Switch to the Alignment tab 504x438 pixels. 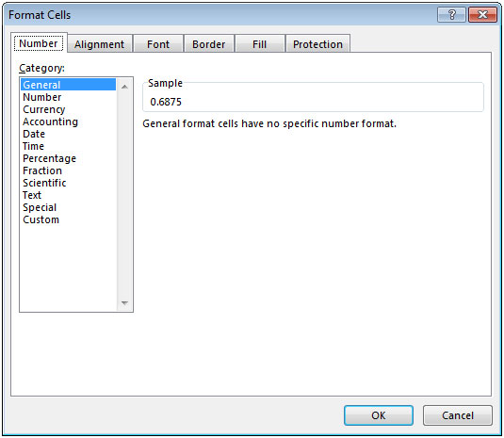(99, 44)
